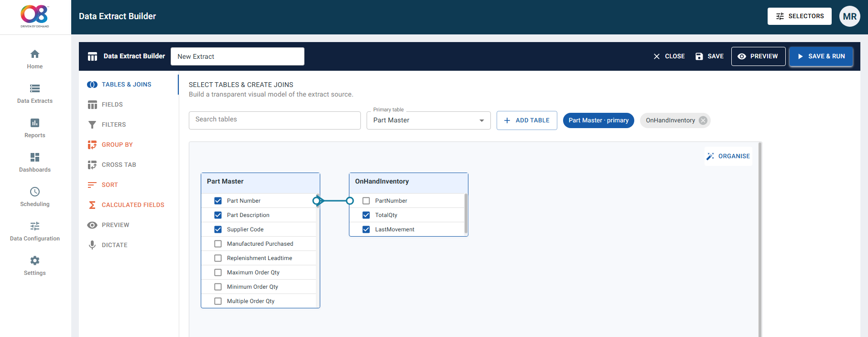This screenshot has width=868, height=337.
Task: Click the Sort lines icon
Action: 92,185
